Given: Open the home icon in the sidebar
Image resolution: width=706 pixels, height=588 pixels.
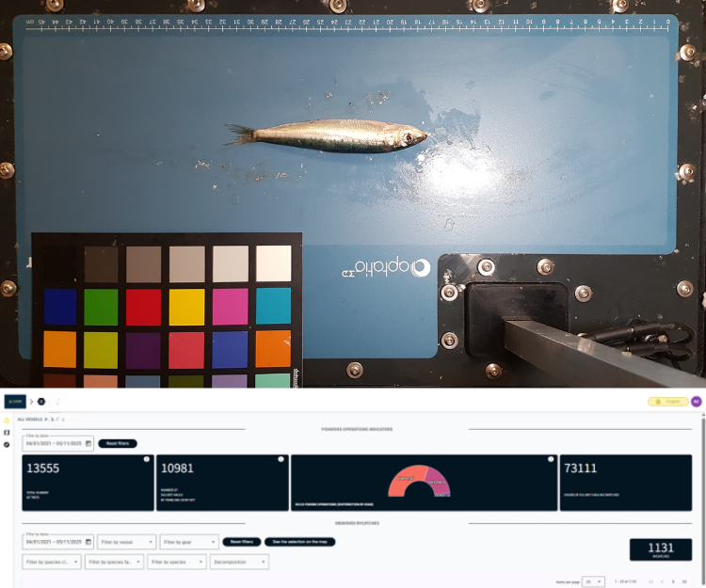Looking at the screenshot, I should [x=7, y=421].
